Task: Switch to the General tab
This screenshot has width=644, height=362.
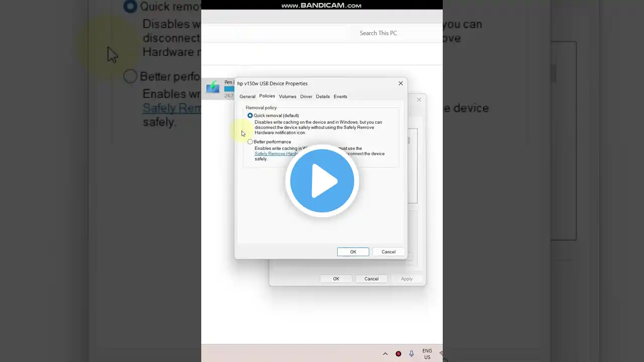Action: click(x=247, y=97)
